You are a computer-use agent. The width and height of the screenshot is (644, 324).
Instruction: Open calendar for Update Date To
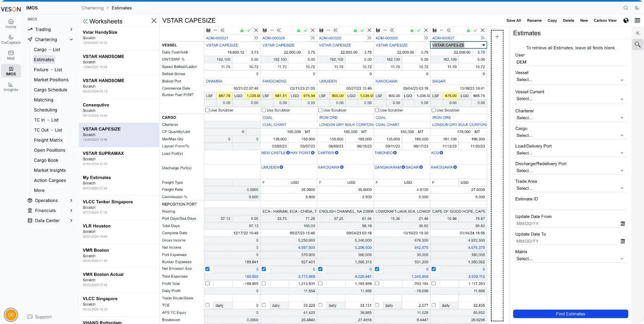pos(623,241)
